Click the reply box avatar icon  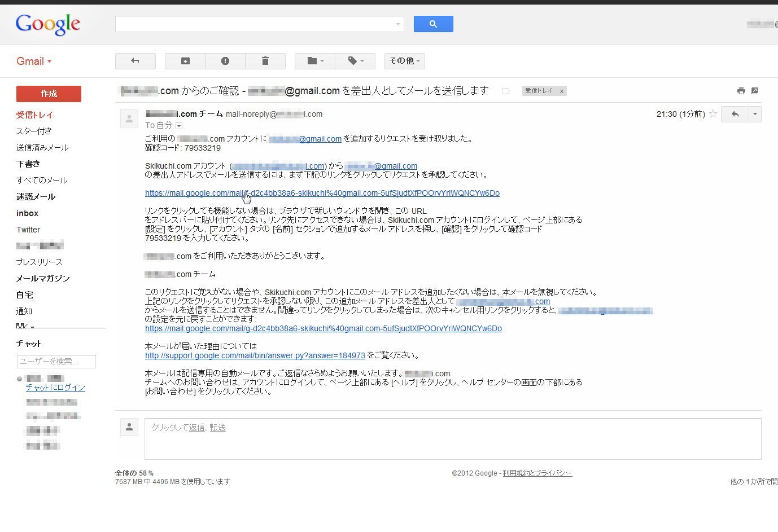click(129, 427)
